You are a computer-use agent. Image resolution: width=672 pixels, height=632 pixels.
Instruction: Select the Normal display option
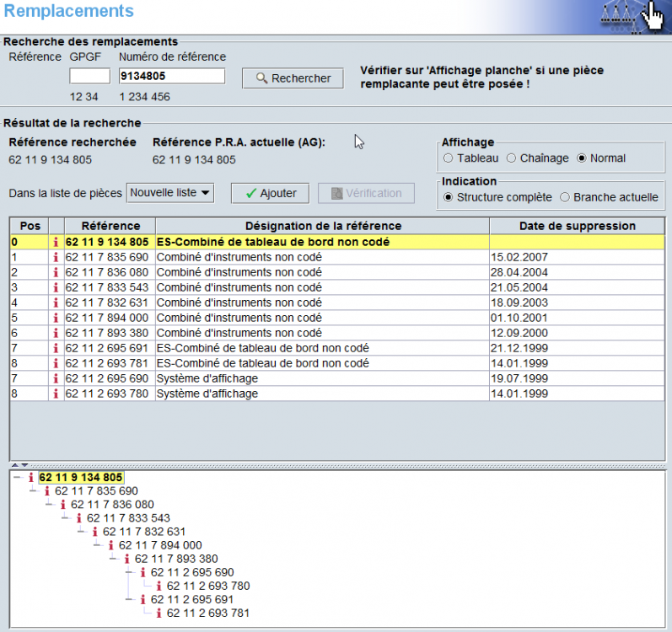tap(582, 158)
